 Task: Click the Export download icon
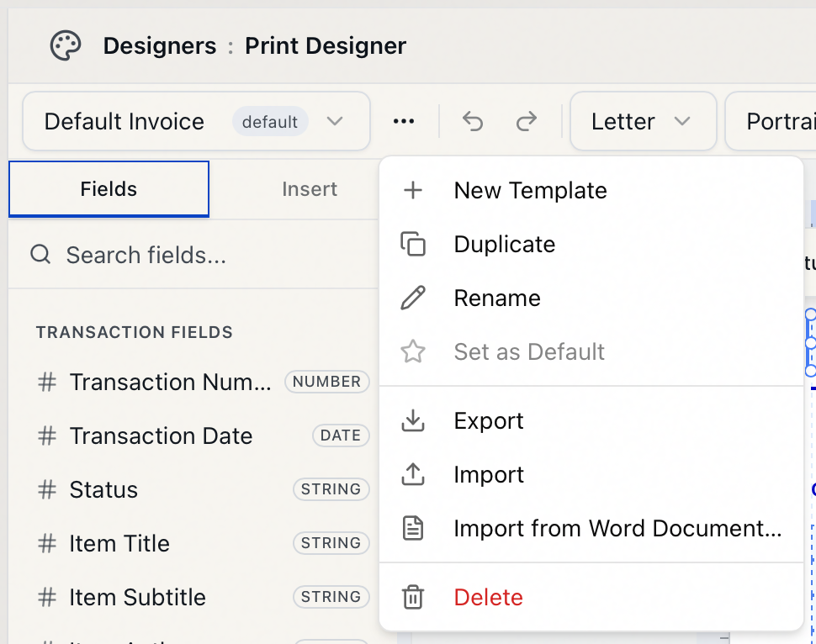(x=413, y=420)
